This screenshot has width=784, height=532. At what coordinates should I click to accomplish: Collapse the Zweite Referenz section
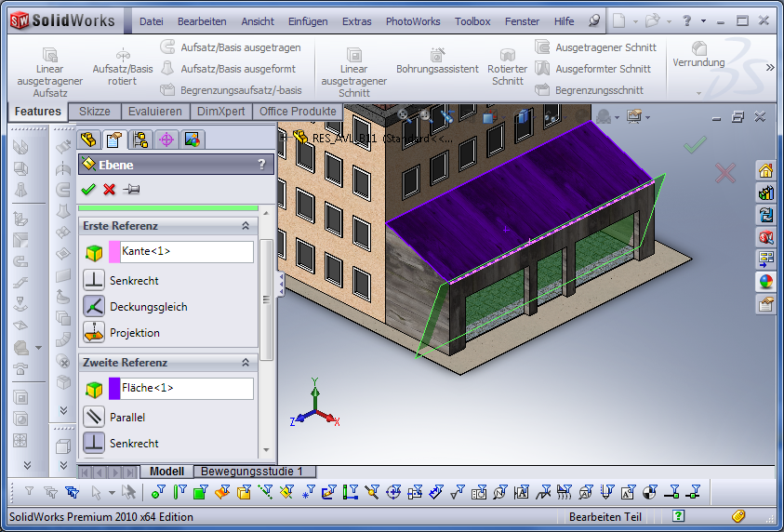[x=246, y=363]
